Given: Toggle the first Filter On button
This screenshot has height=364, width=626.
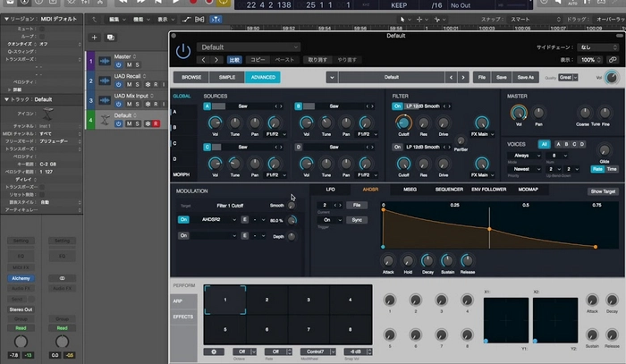Looking at the screenshot, I should click(x=397, y=106).
